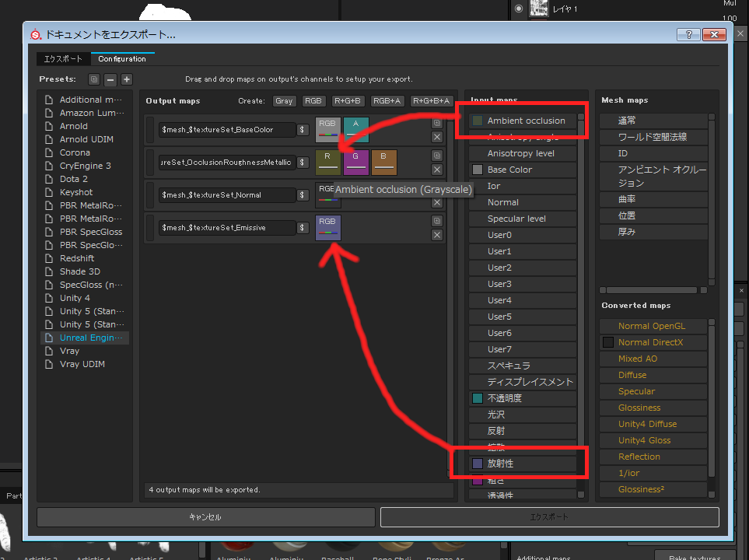Duplicate the current preset
This screenshot has height=560, width=749.
(x=93, y=79)
